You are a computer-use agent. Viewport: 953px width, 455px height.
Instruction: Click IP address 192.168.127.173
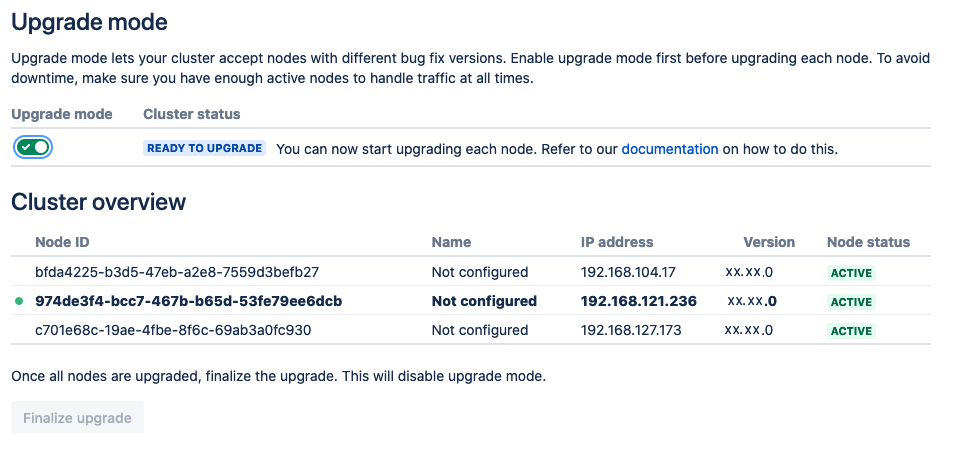point(631,330)
